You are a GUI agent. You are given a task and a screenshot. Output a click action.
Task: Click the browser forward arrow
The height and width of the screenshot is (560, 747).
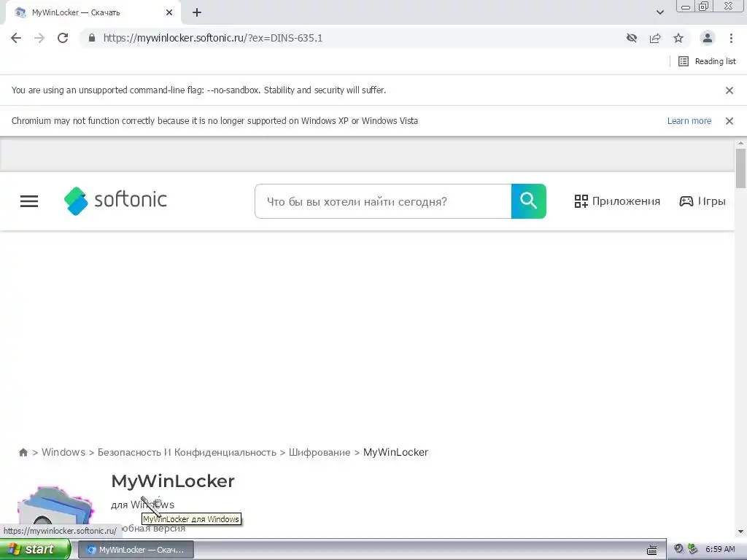coord(39,38)
